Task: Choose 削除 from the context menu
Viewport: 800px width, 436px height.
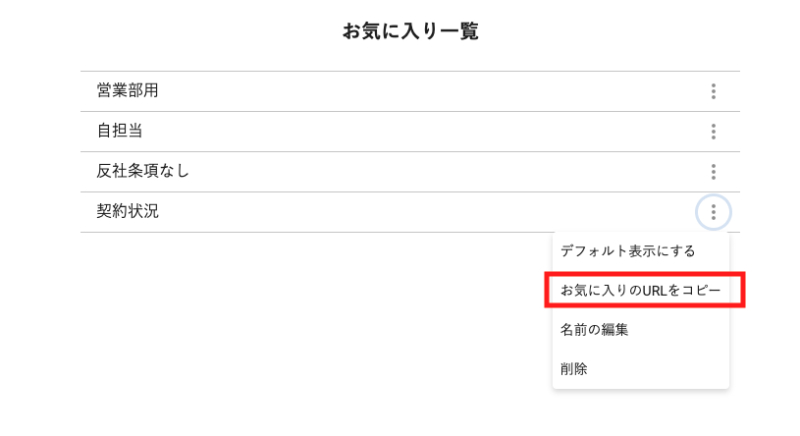Action: coord(574,369)
